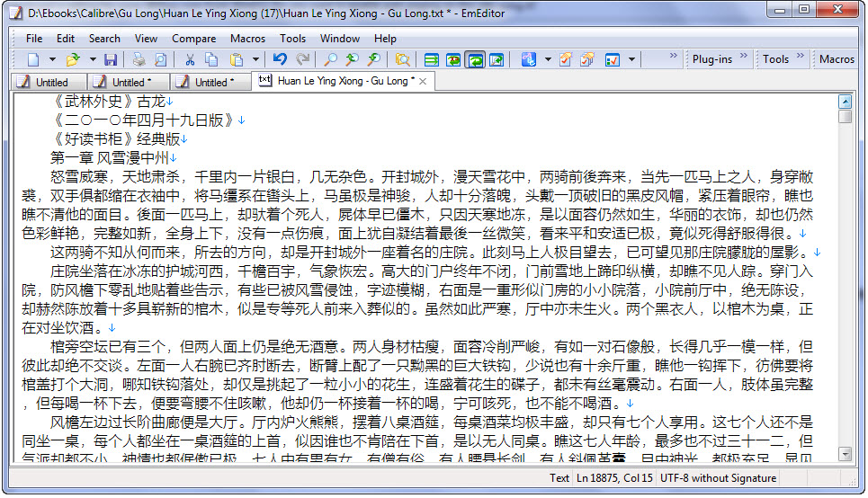Click the vertical scrollbar thumb

pyautogui.click(x=845, y=116)
